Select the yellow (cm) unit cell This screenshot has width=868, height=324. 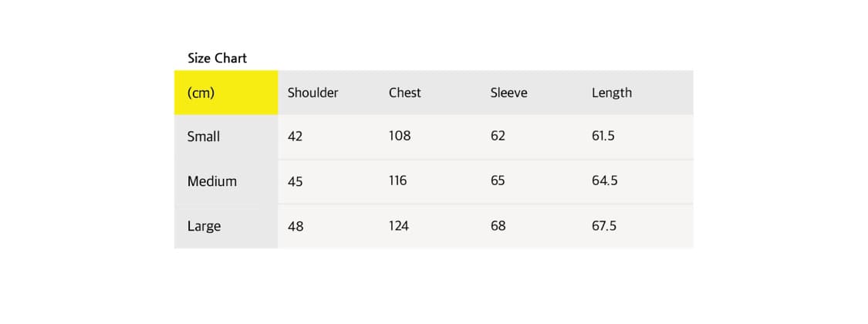coord(225,93)
